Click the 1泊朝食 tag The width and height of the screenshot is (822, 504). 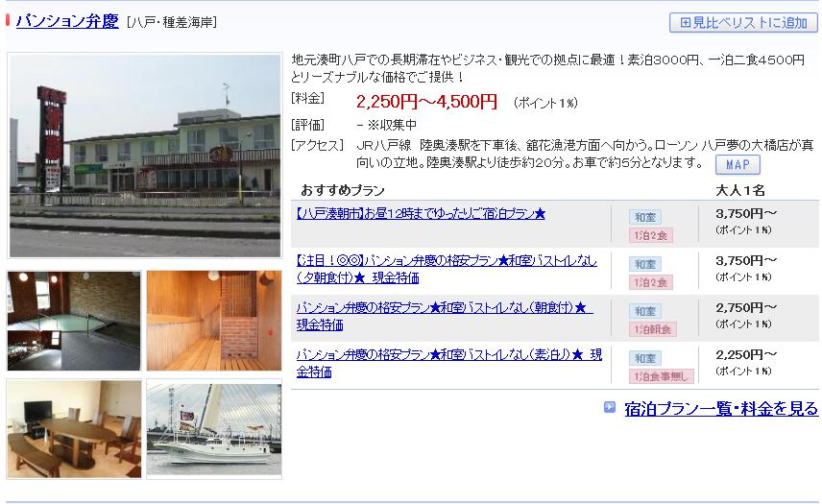[x=653, y=329]
